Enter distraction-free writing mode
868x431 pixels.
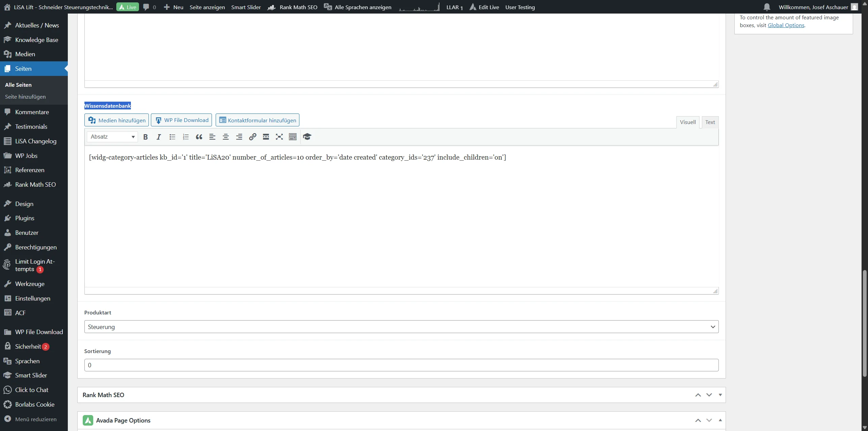[x=279, y=137]
